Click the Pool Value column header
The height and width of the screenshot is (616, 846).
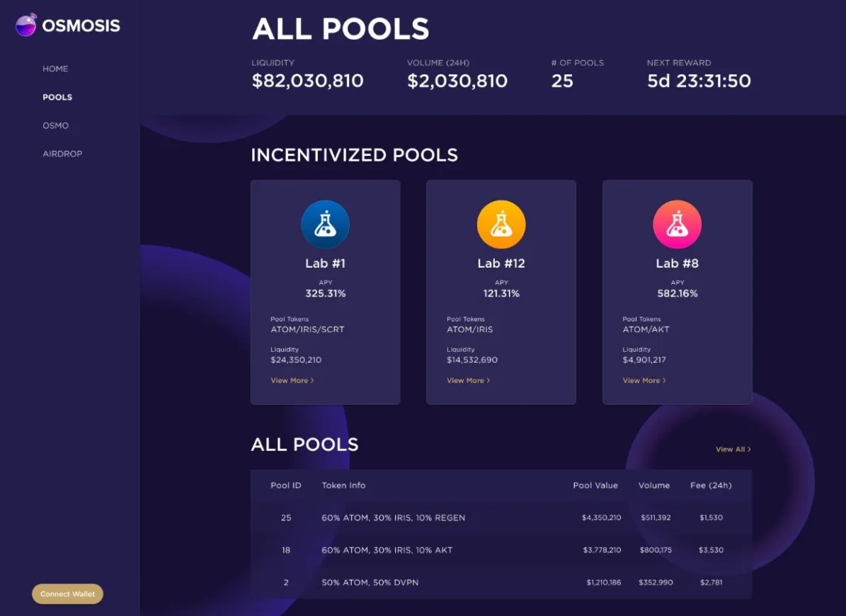pyautogui.click(x=595, y=485)
